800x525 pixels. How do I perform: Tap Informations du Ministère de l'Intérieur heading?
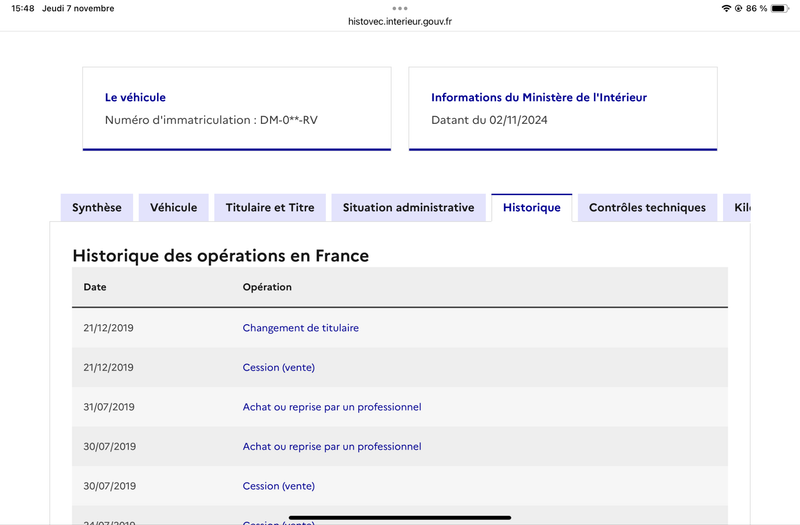(x=539, y=97)
